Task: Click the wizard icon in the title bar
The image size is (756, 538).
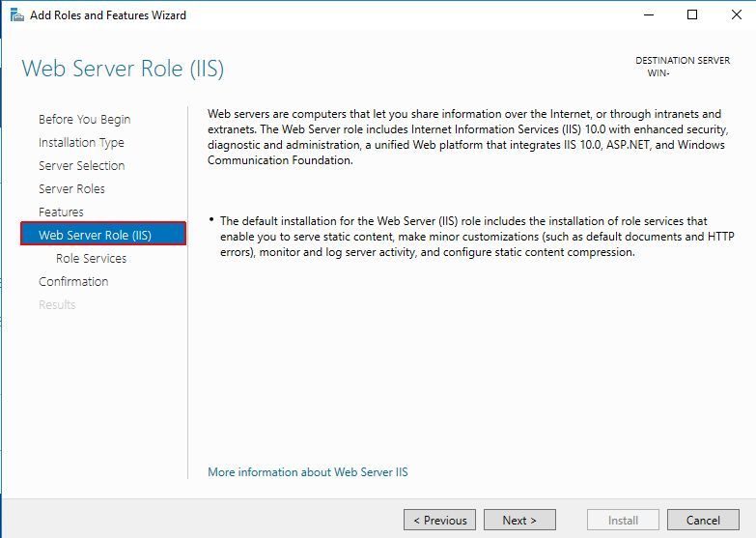Action: point(14,15)
